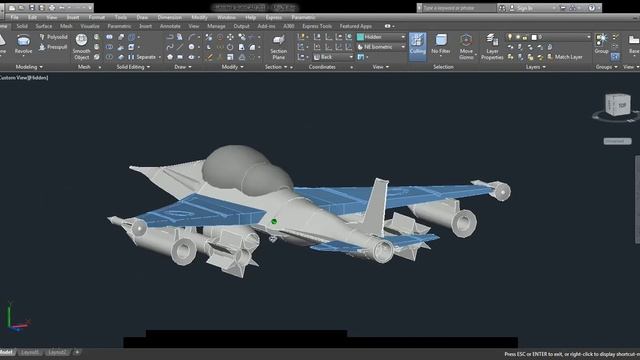Open the Dimension menu
Viewport: 640px width, 360px height.
(169, 18)
